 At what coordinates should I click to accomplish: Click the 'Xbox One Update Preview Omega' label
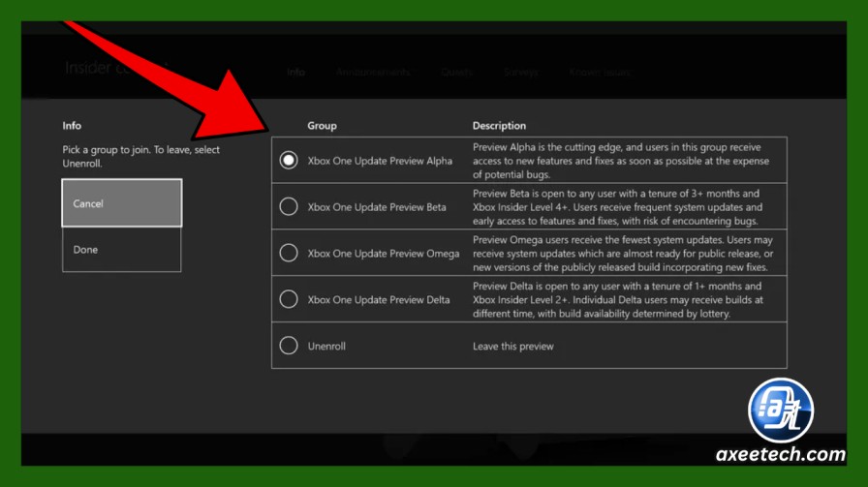click(x=384, y=254)
